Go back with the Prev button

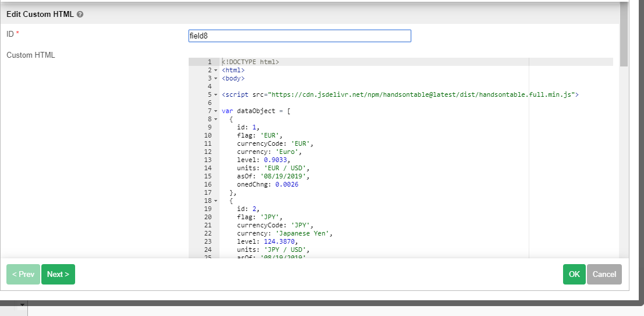(x=23, y=275)
